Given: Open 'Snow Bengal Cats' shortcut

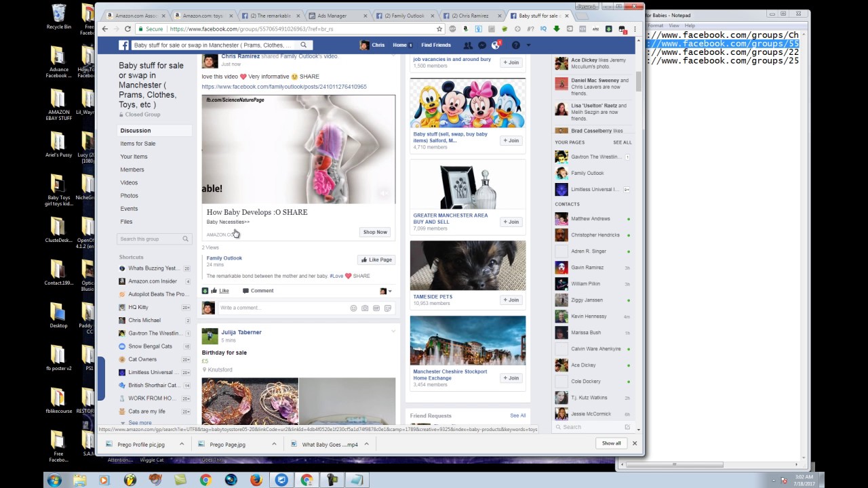Looking at the screenshot, I should (x=151, y=346).
